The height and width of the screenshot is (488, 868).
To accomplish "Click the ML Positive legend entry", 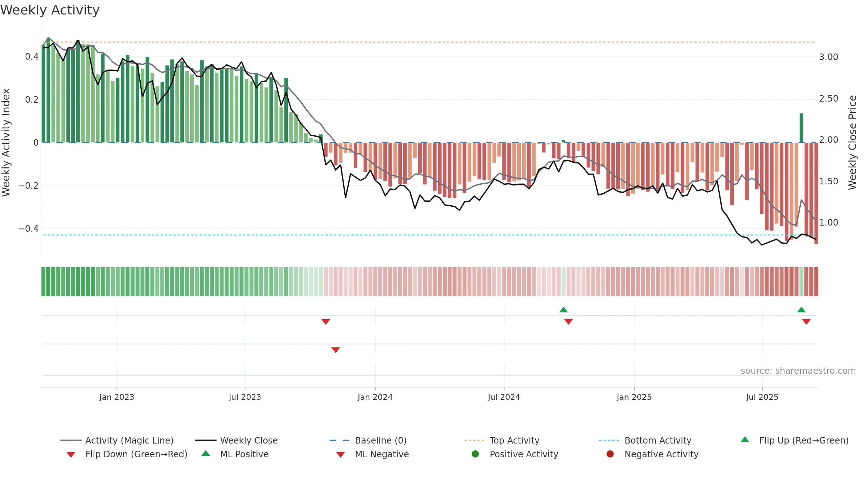I will 235,454.
